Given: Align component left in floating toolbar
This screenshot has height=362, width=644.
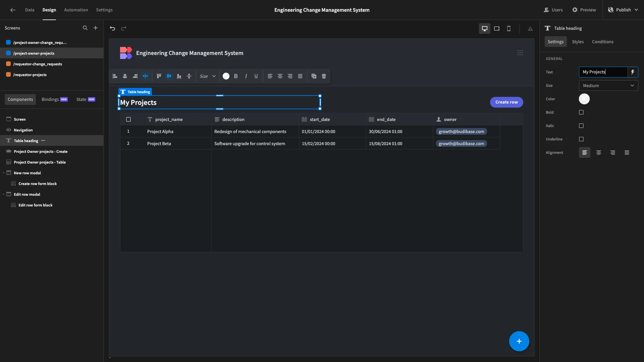Looking at the screenshot, I should [115, 76].
